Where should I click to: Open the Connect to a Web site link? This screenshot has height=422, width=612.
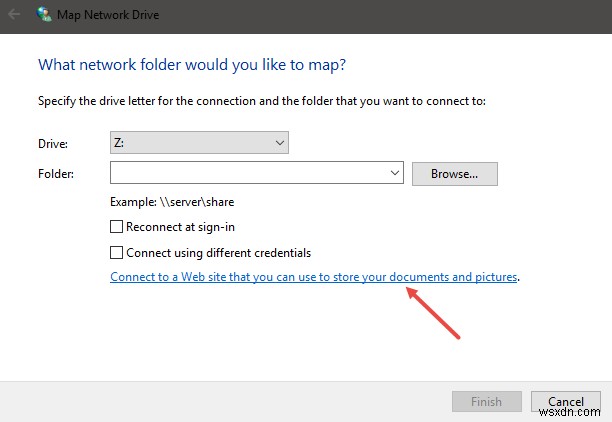coord(314,277)
